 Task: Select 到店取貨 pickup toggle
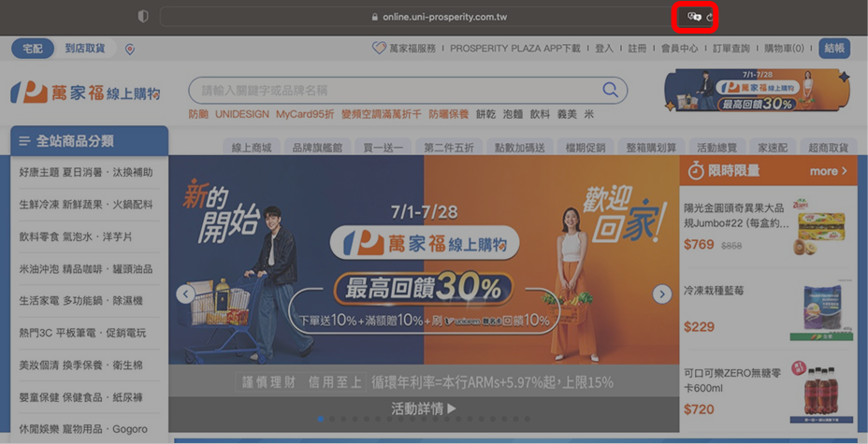[x=85, y=49]
